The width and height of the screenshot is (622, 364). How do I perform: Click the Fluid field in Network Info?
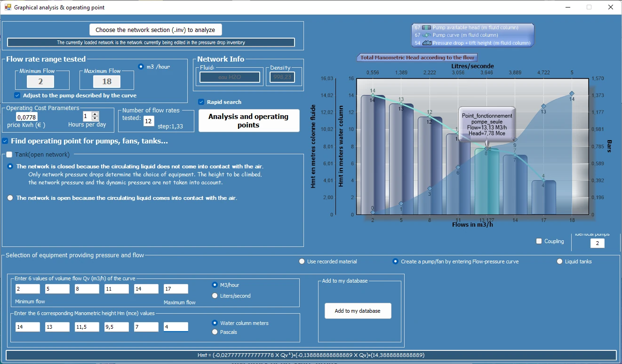click(x=230, y=77)
